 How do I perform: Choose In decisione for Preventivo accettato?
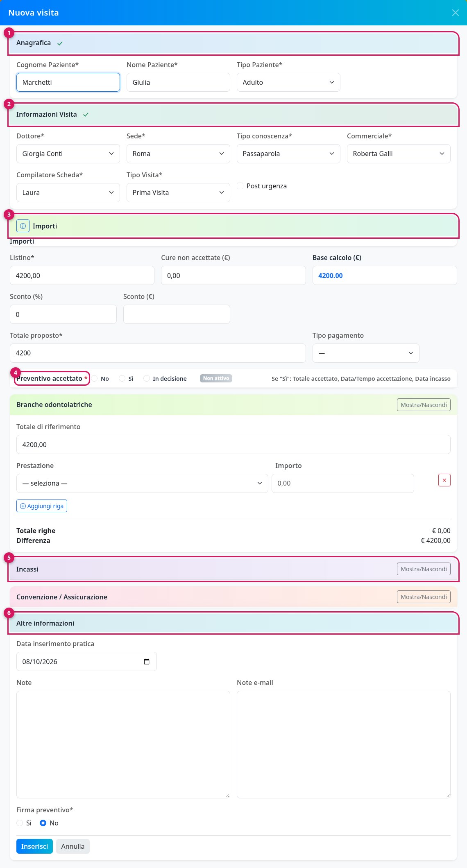[147, 379]
